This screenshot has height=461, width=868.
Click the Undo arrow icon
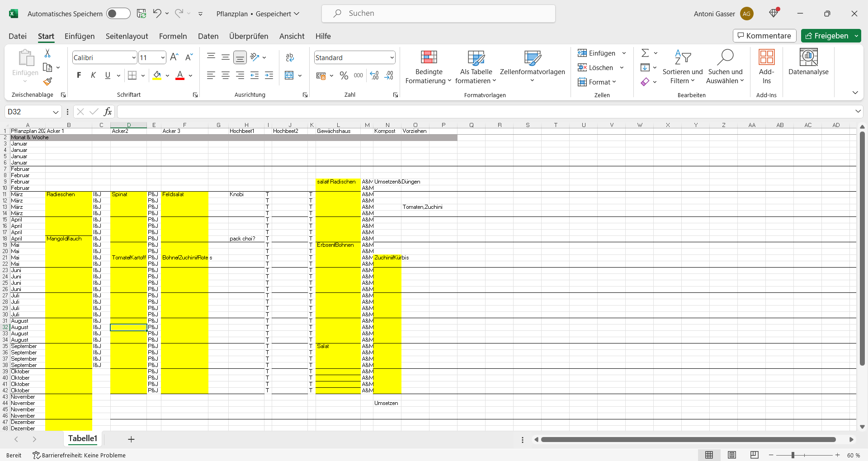click(x=157, y=14)
